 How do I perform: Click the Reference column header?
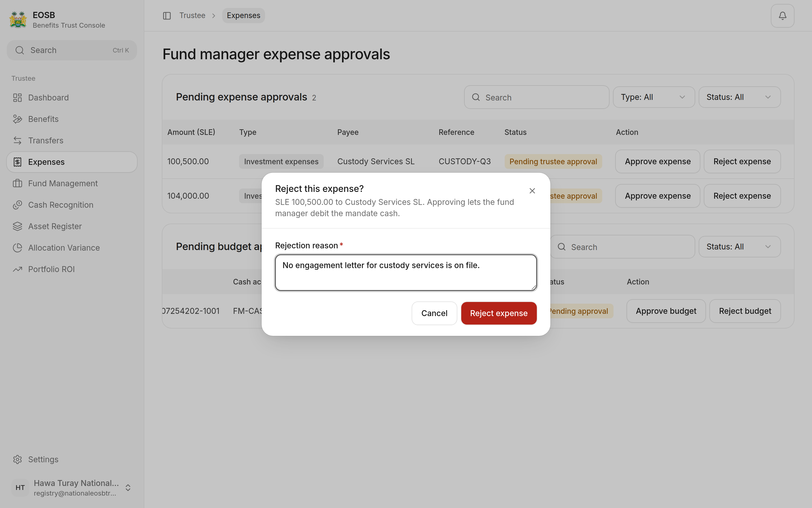pyautogui.click(x=456, y=132)
